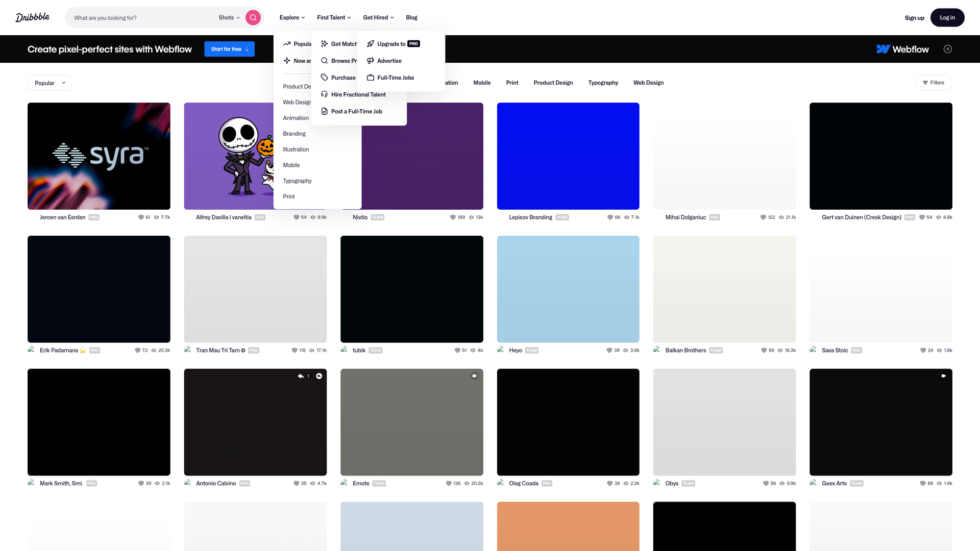Toggle like on the Nixtio shot
The width and height of the screenshot is (980, 551).
[x=453, y=217]
